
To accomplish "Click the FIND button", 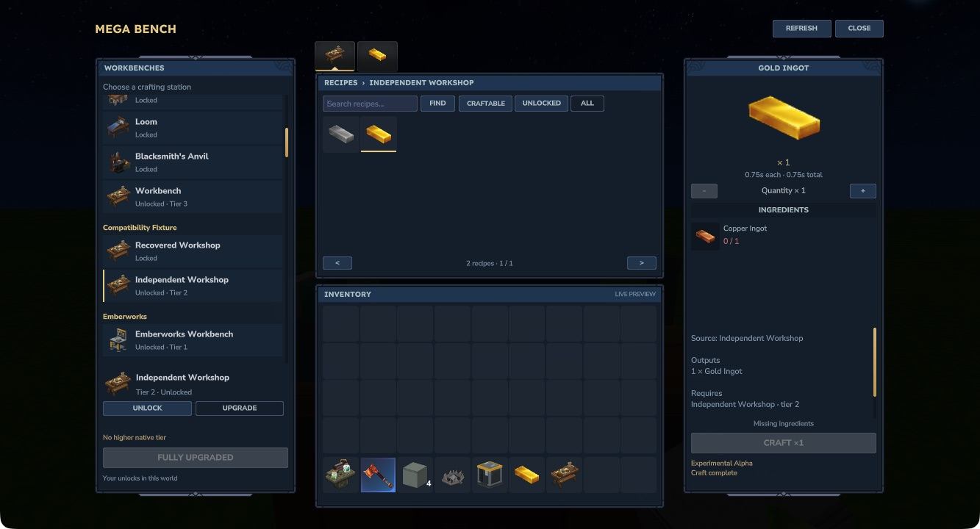I will click(437, 104).
